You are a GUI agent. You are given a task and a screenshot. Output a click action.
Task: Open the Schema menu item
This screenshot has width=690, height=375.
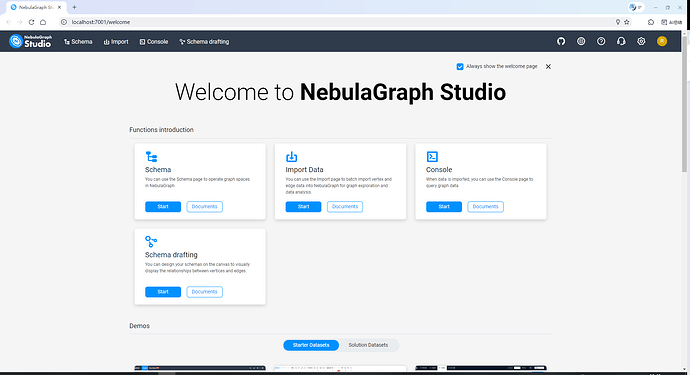click(x=78, y=42)
